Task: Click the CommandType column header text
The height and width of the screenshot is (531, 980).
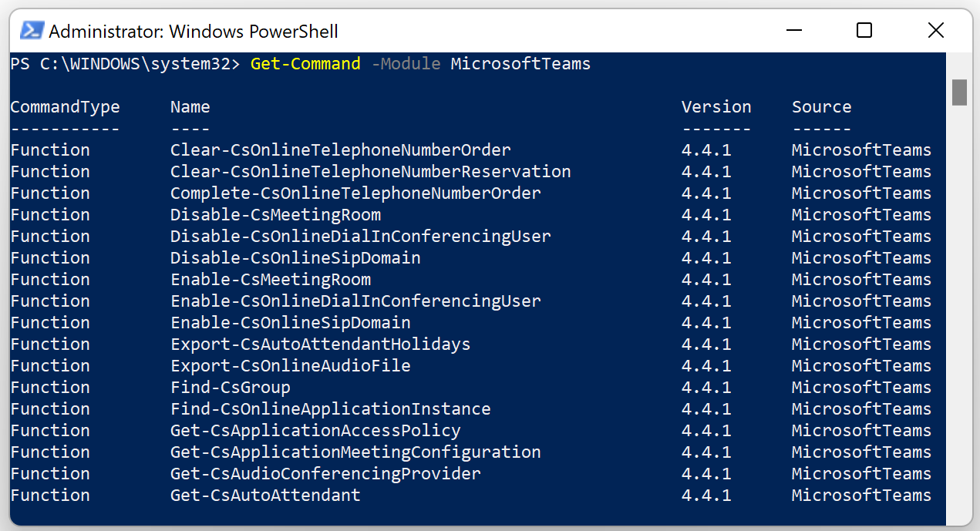Action: (x=65, y=106)
